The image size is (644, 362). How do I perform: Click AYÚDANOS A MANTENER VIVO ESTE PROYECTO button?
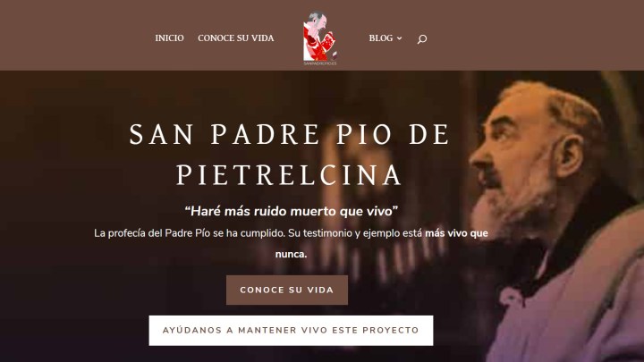pyautogui.click(x=291, y=331)
